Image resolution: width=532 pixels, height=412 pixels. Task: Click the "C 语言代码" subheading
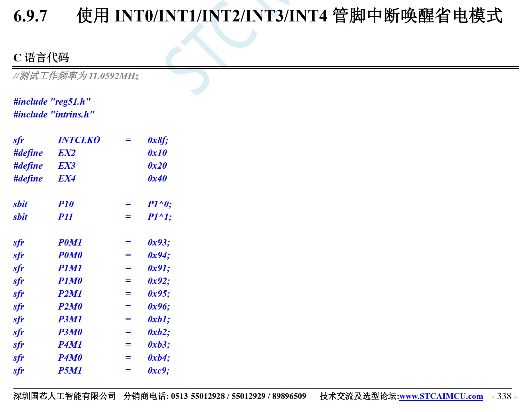pos(41,58)
